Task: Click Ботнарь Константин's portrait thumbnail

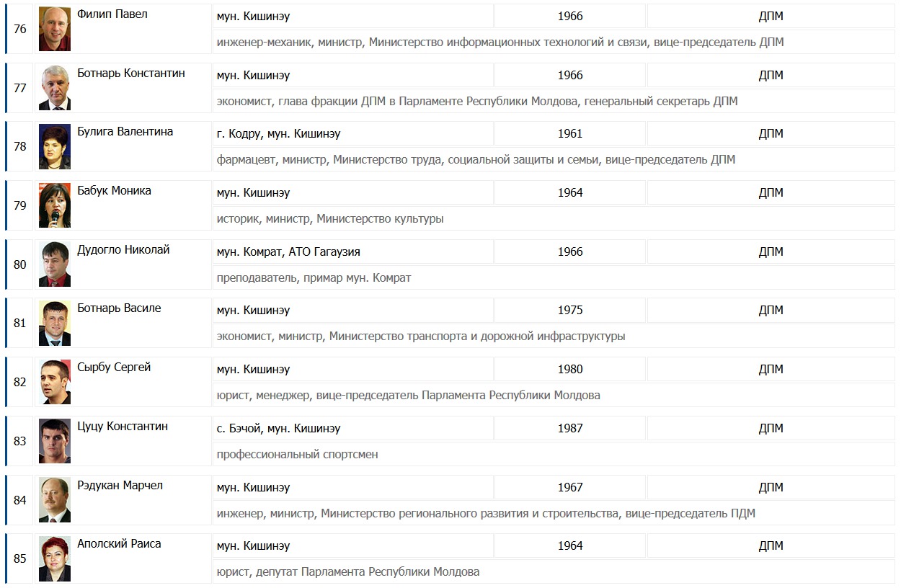Action: [x=55, y=88]
